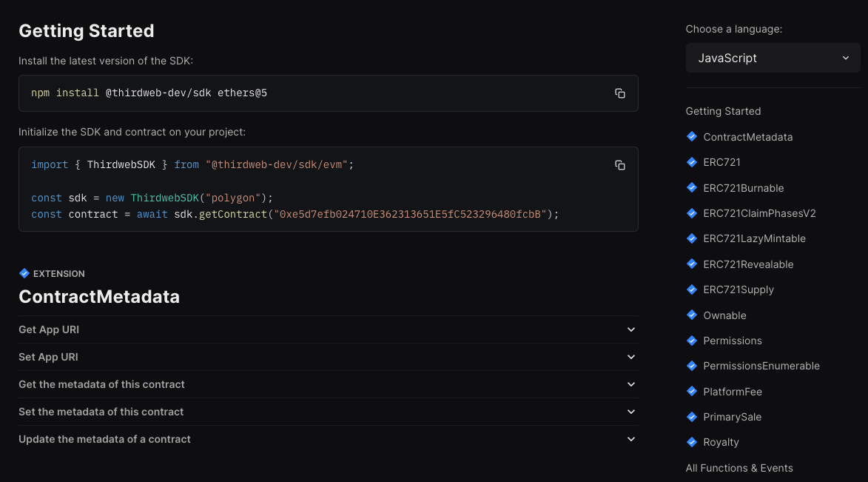868x482 pixels.
Task: Expand Get the metadata of this contract
Action: [329, 384]
